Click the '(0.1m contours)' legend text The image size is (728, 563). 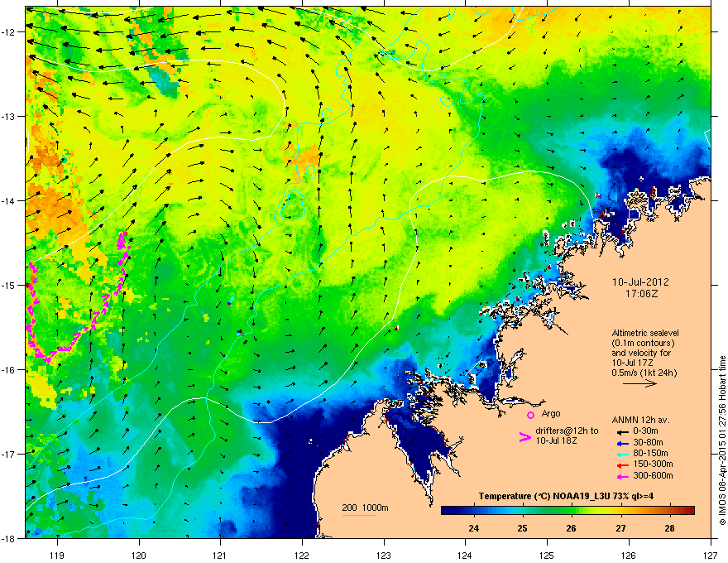click(643, 344)
